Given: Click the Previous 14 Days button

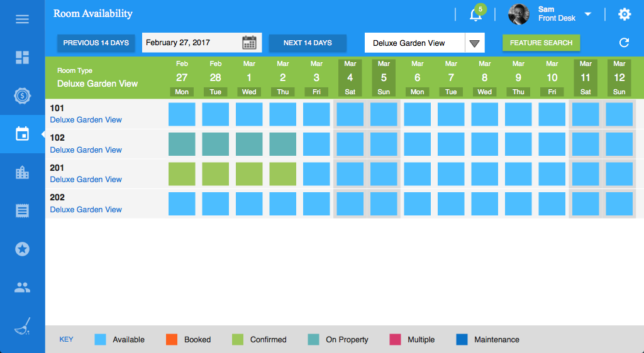Looking at the screenshot, I should pyautogui.click(x=96, y=43).
